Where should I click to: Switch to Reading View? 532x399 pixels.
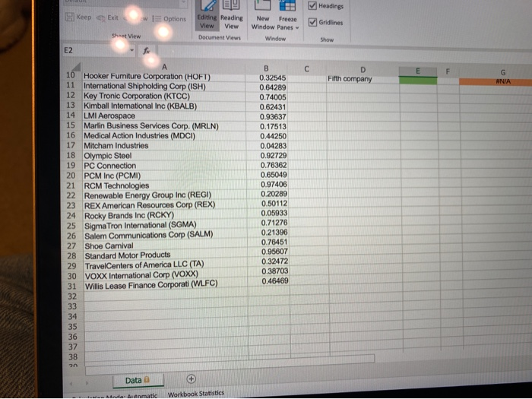[x=231, y=16]
